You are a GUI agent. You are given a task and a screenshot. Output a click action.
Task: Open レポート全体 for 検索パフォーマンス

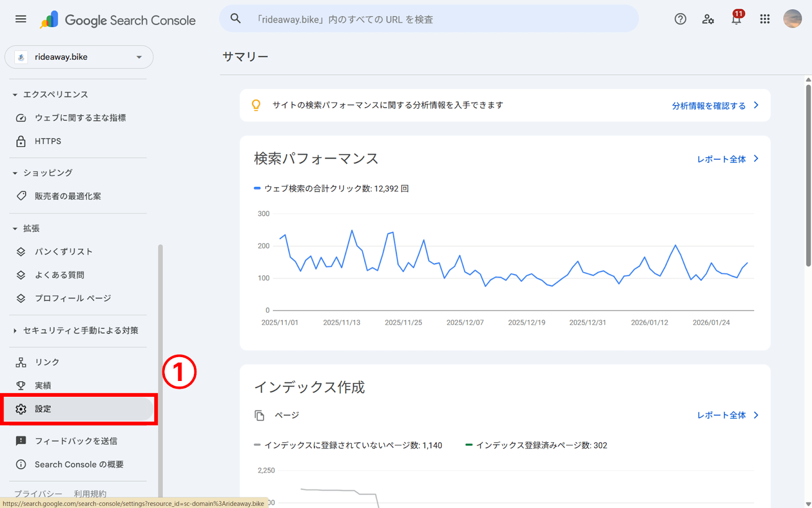(721, 158)
